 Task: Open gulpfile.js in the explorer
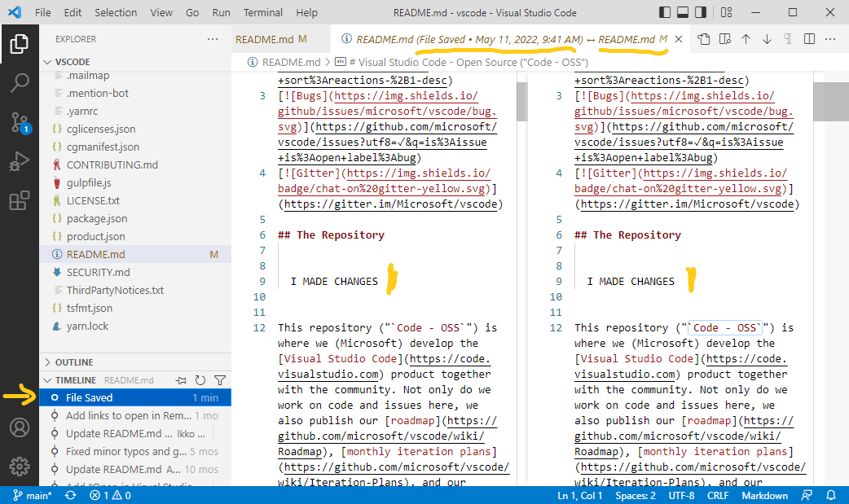(89, 182)
